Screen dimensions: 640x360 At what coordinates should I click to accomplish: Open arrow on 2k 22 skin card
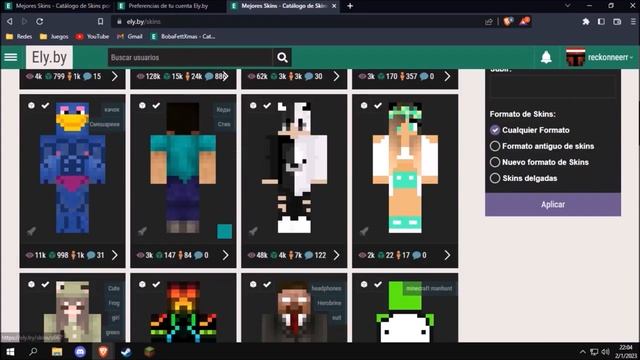[x=447, y=255]
